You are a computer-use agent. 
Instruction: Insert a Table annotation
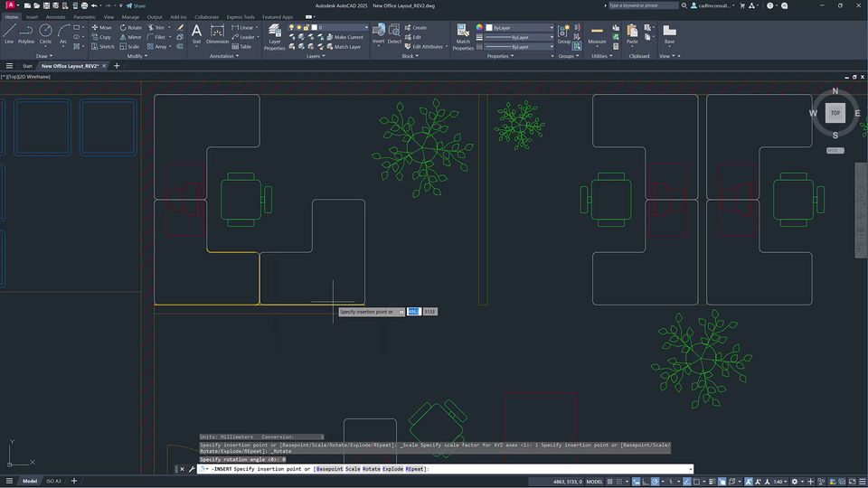click(241, 46)
